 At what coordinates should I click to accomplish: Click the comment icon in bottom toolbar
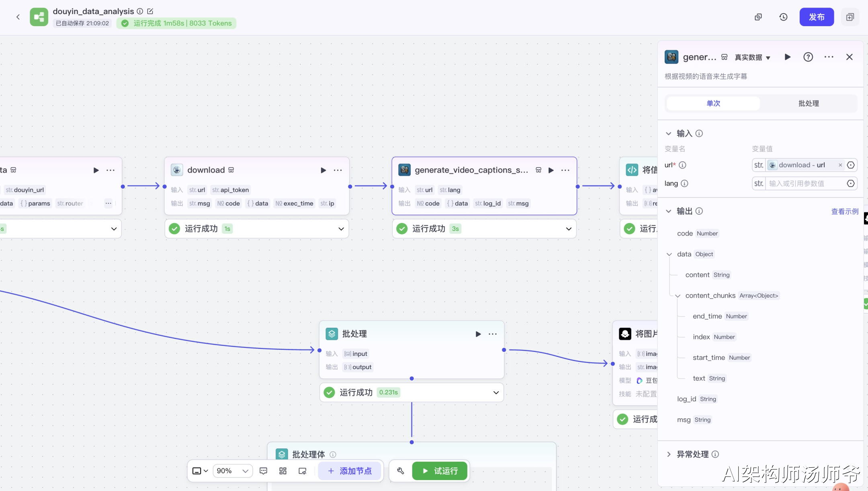(263, 471)
